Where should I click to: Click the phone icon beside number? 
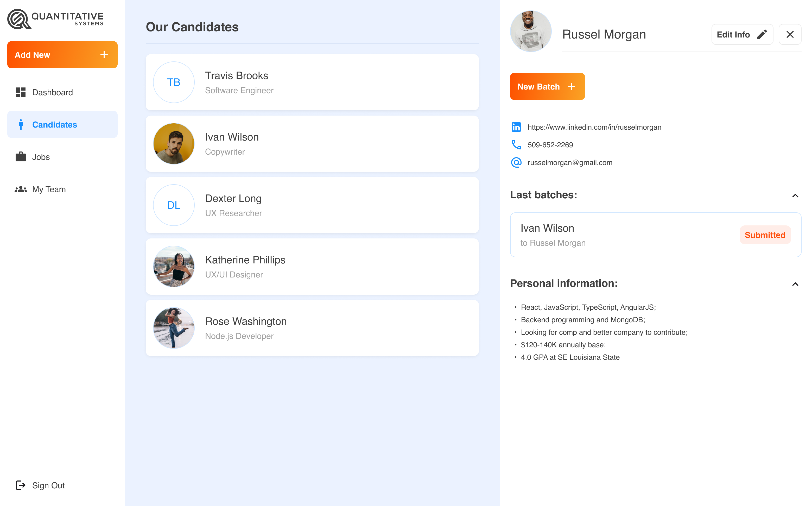[516, 145]
